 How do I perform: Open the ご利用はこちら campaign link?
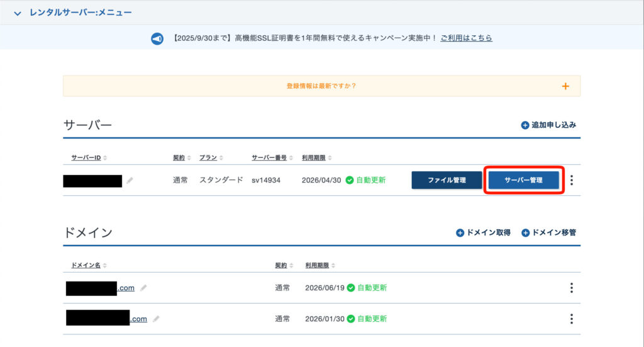466,38
